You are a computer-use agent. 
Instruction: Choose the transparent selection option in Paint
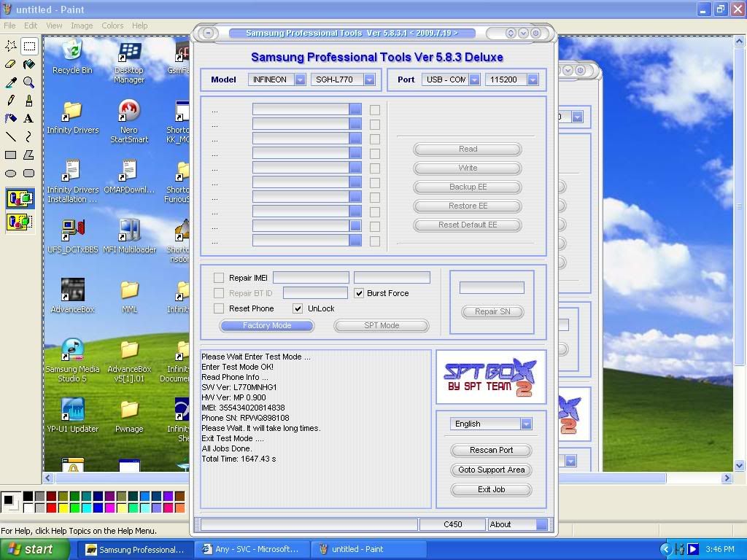[20, 222]
